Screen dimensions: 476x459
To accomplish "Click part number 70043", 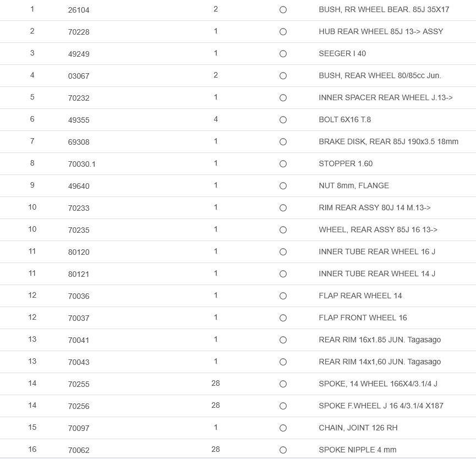I will point(79,362).
